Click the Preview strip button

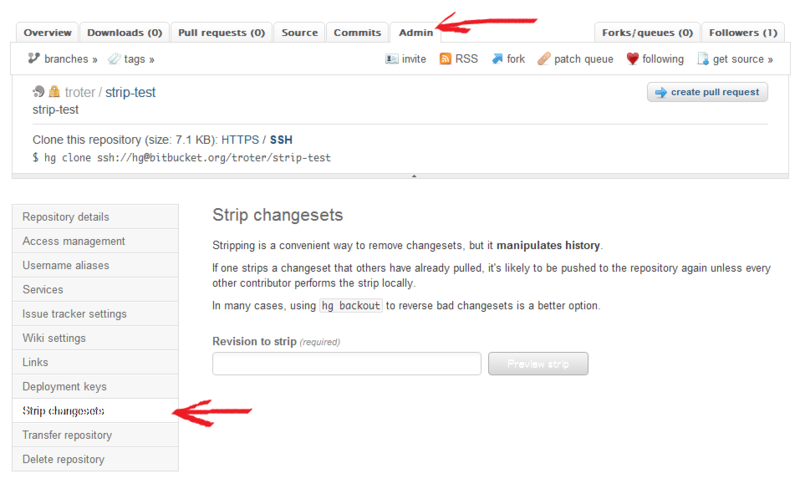point(538,364)
